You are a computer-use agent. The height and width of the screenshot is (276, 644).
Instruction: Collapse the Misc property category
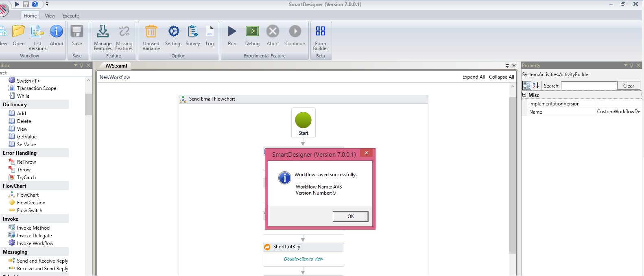coord(524,95)
